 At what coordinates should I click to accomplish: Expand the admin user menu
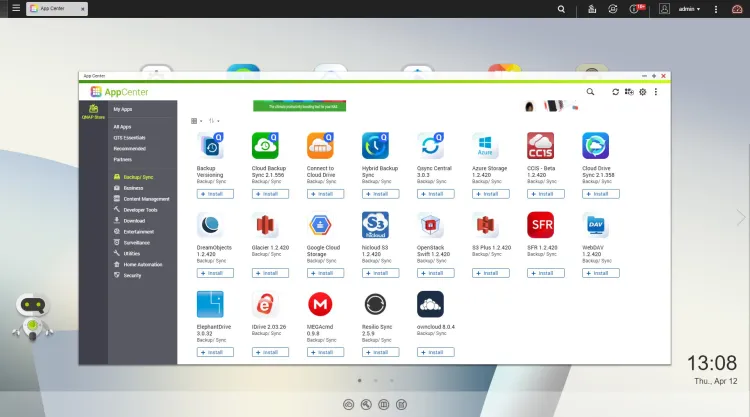pos(690,9)
